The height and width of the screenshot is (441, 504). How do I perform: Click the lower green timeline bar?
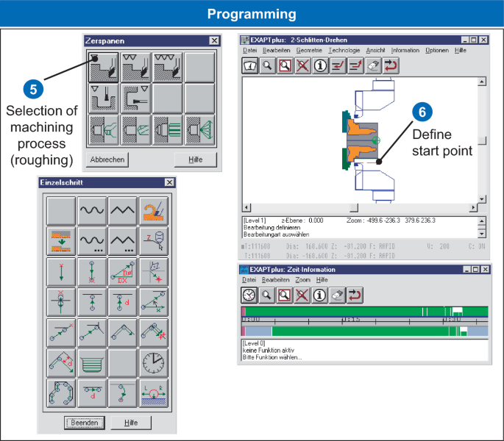(x=363, y=331)
